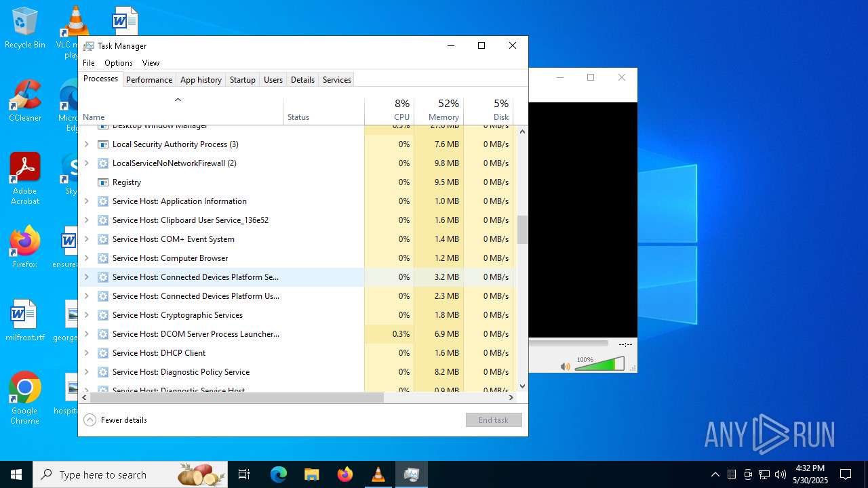The image size is (868, 488).
Task: Click the Local Security Authority Process icon
Action: pyautogui.click(x=103, y=144)
